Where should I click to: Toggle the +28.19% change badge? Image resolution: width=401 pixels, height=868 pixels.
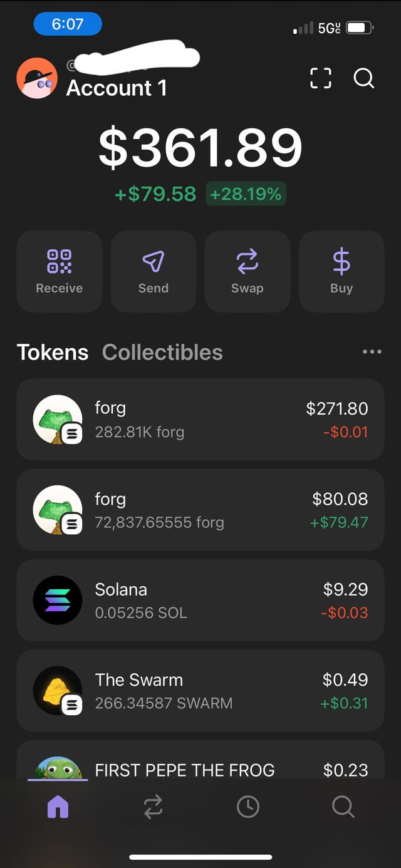[246, 194]
